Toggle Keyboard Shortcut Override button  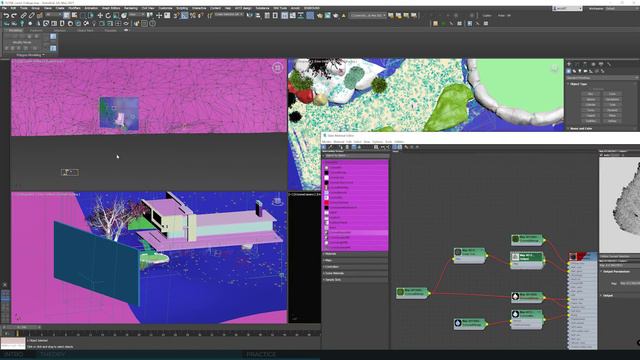167,16
